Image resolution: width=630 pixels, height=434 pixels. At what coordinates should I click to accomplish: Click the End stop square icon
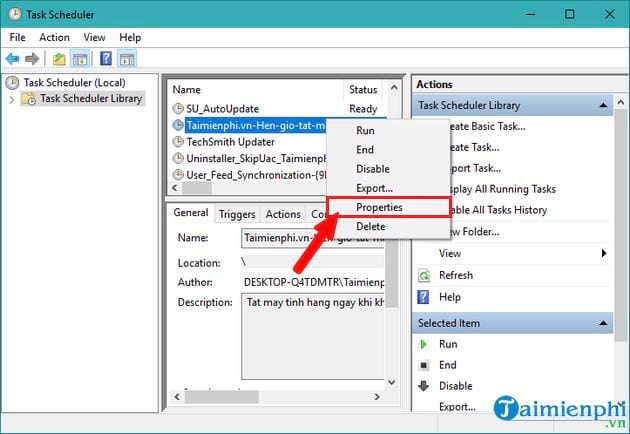tap(423, 365)
